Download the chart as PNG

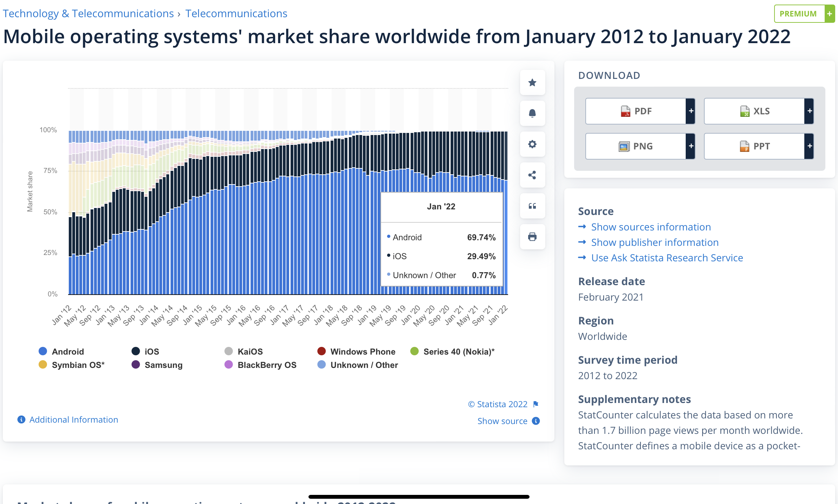click(x=636, y=146)
